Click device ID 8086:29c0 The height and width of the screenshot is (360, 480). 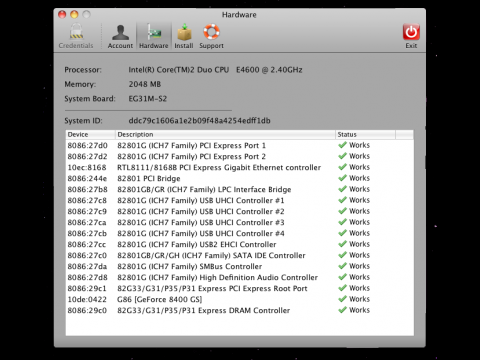point(87,310)
